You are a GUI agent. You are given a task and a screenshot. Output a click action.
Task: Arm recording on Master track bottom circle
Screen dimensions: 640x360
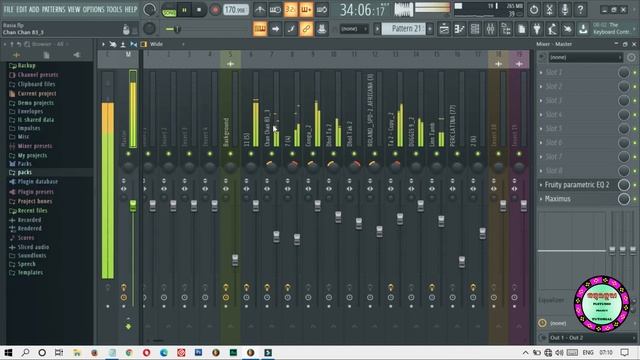pyautogui.click(x=124, y=298)
